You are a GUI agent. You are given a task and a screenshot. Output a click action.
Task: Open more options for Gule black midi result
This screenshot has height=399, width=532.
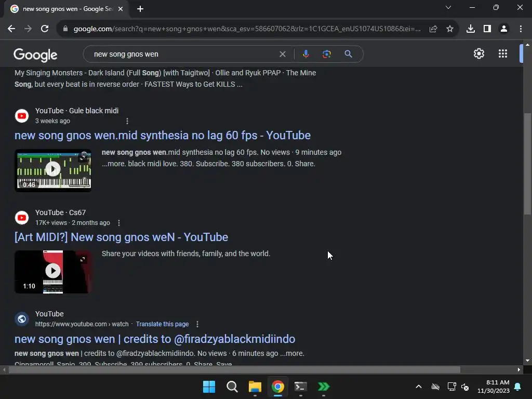tap(127, 121)
